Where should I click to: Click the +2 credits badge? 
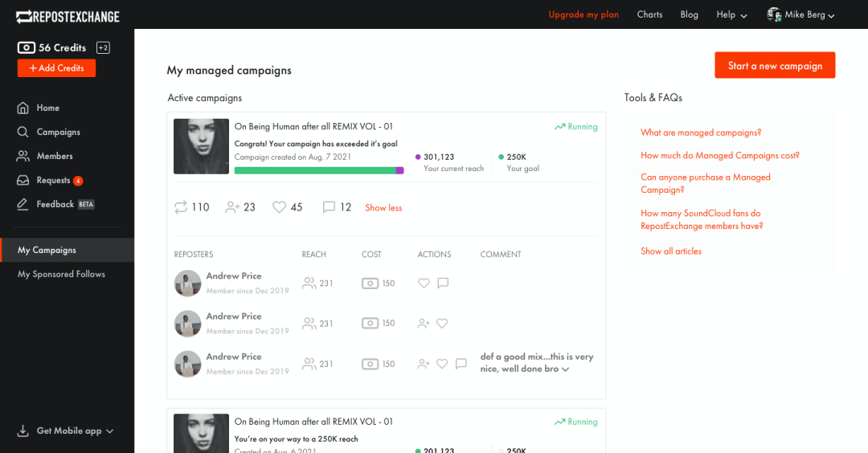103,47
